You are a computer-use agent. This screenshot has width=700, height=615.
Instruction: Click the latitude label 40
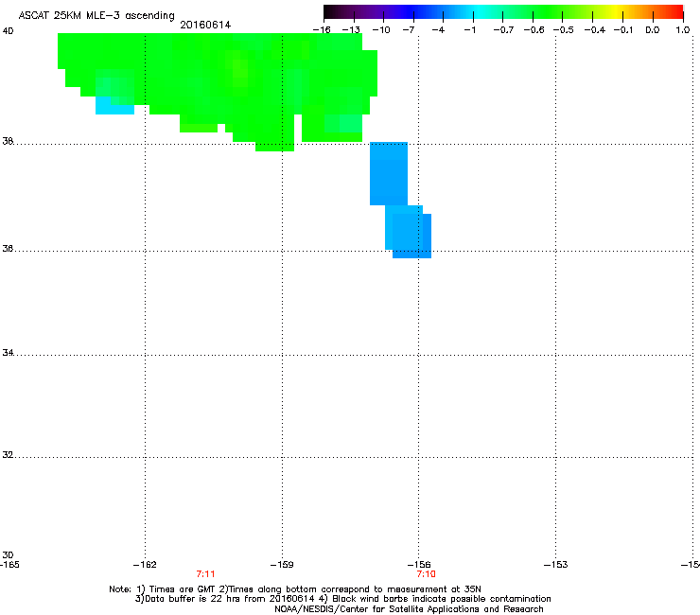[8, 31]
